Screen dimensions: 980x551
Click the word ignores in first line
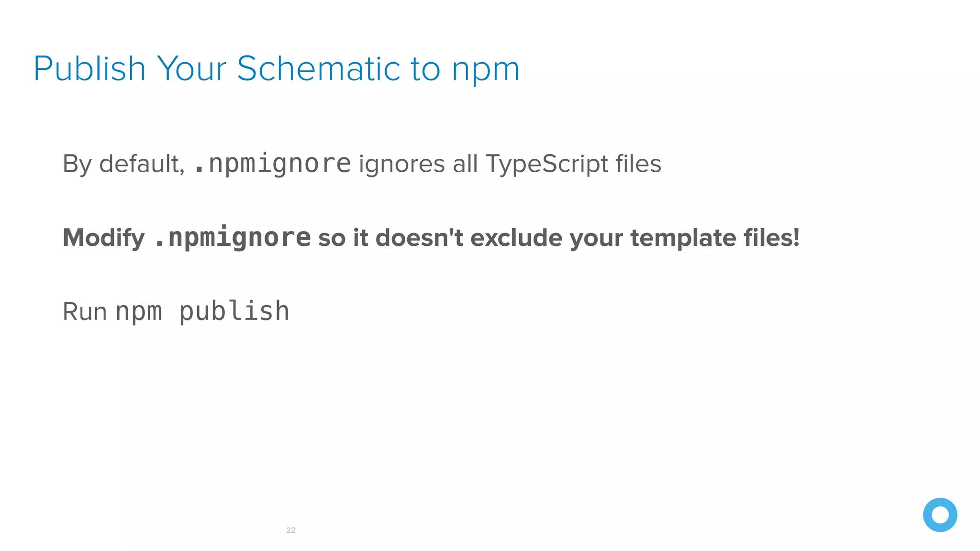click(x=402, y=165)
